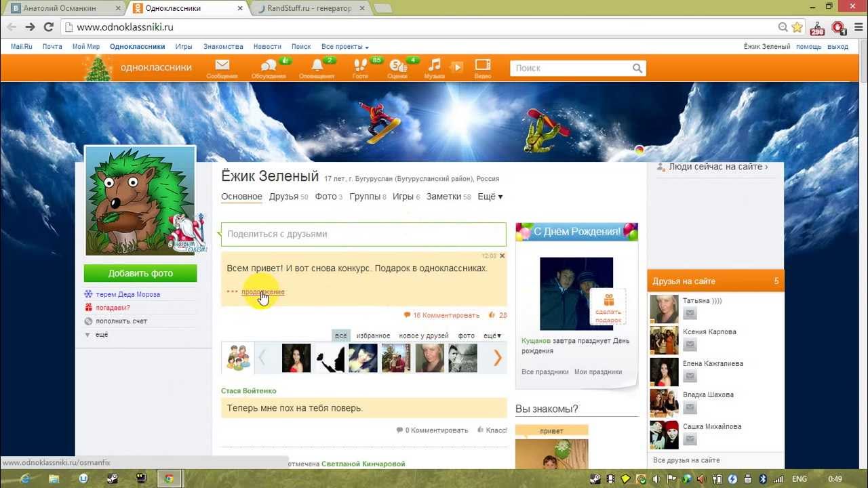Click the Добавить фото button
This screenshot has height=488, width=868.
(x=140, y=273)
